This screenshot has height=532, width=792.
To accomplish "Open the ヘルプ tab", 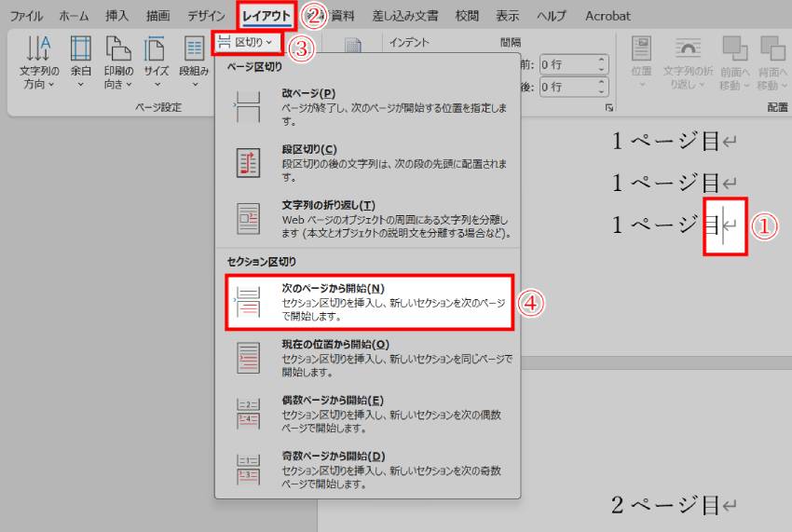I will click(551, 16).
